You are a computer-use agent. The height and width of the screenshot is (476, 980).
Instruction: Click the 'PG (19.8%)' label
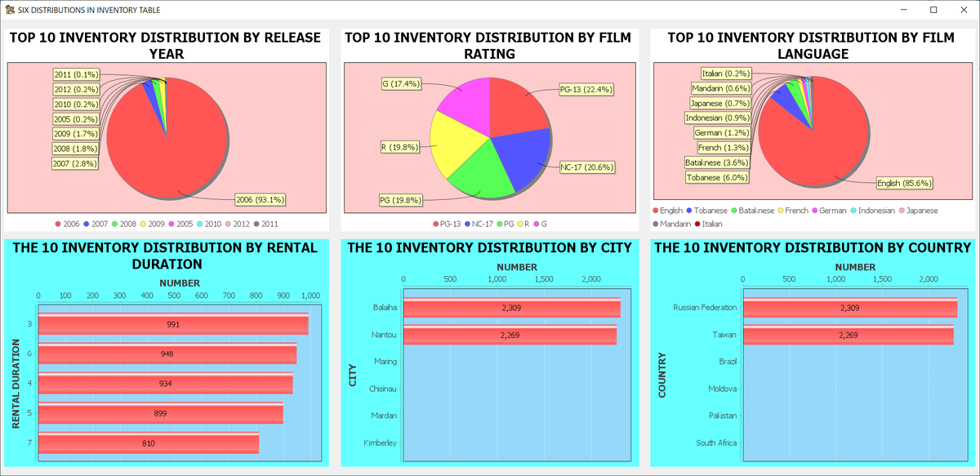click(x=399, y=199)
